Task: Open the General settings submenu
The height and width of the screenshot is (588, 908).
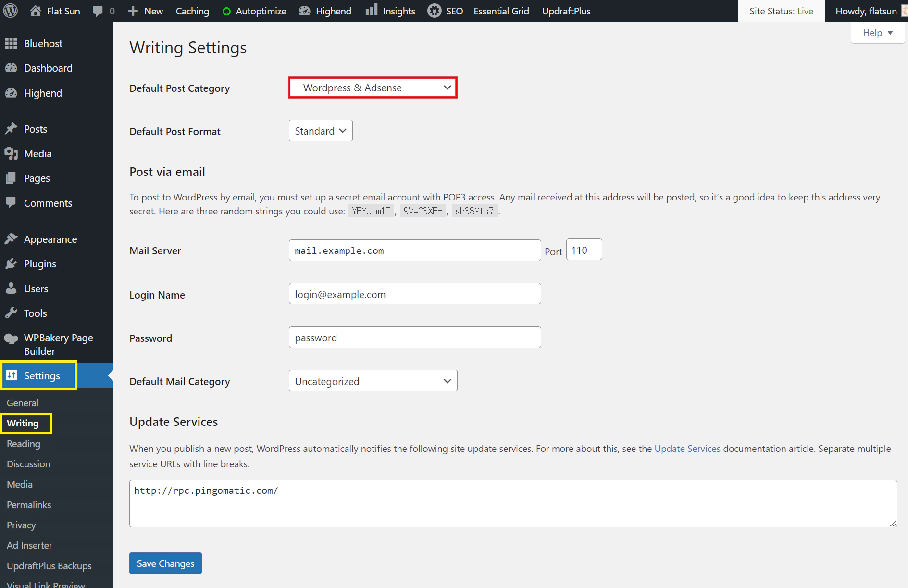Action: [23, 403]
